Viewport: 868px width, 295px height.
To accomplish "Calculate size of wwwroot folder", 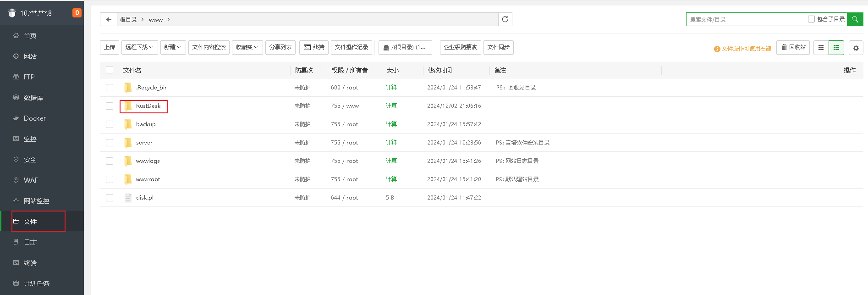I will coord(391,179).
